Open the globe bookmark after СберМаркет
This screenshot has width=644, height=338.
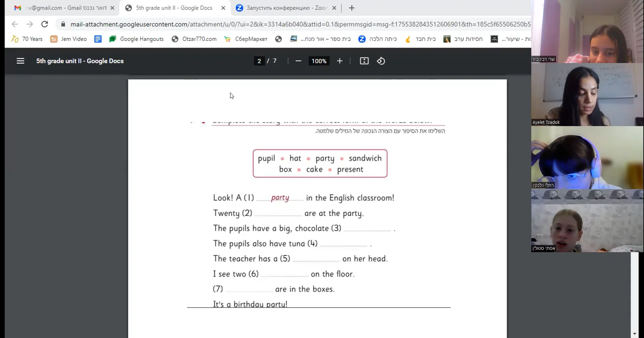click(x=278, y=39)
